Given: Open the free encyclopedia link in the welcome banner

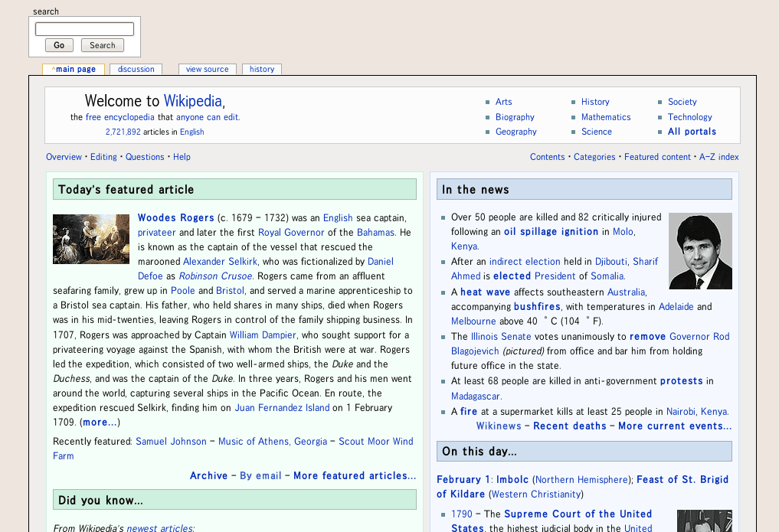Looking at the screenshot, I should coord(119,116).
